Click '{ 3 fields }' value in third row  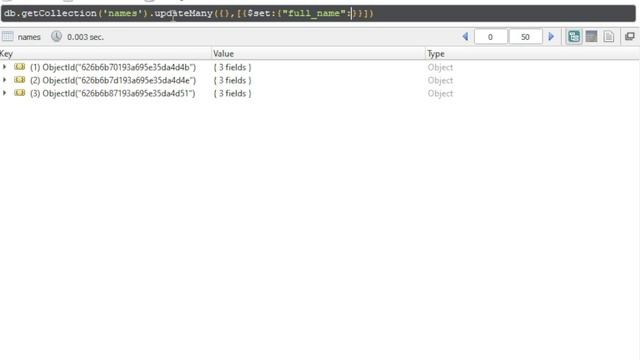pos(232,93)
